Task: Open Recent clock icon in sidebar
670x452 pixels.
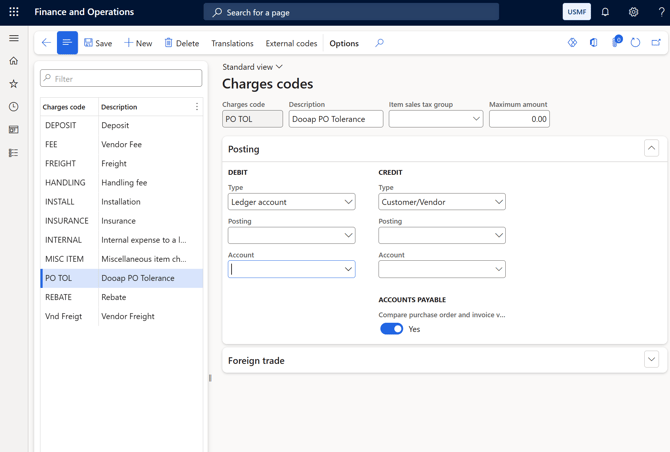Action: 14,107
